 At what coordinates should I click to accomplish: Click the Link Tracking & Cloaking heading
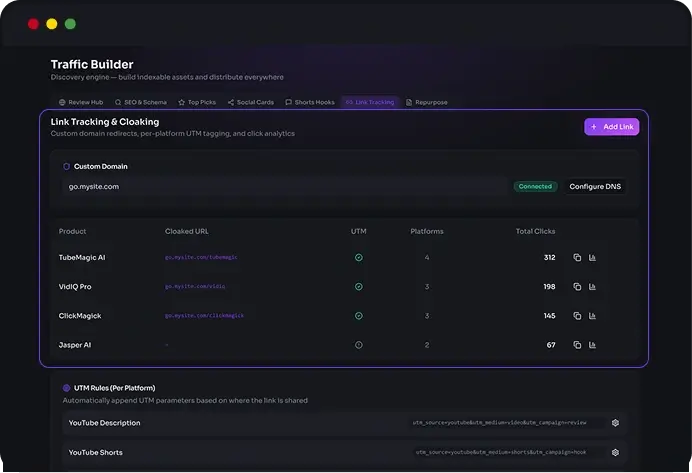click(x=105, y=122)
